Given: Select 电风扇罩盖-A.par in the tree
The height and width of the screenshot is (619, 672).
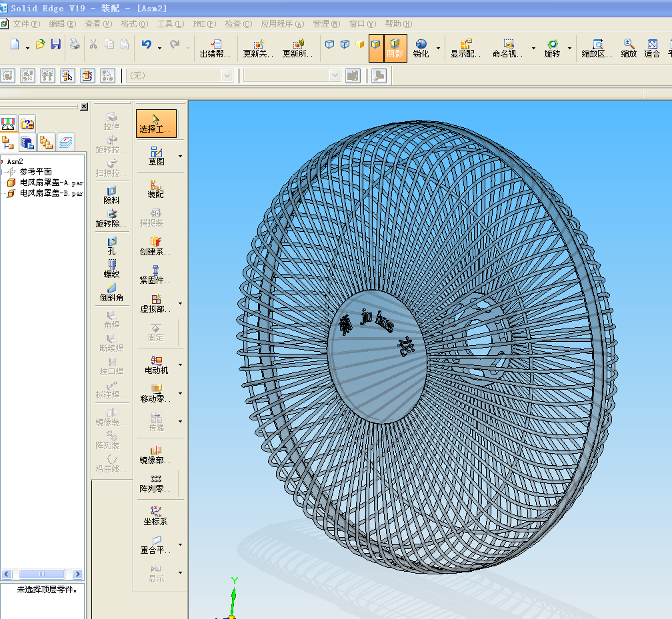Looking at the screenshot, I should [45, 183].
